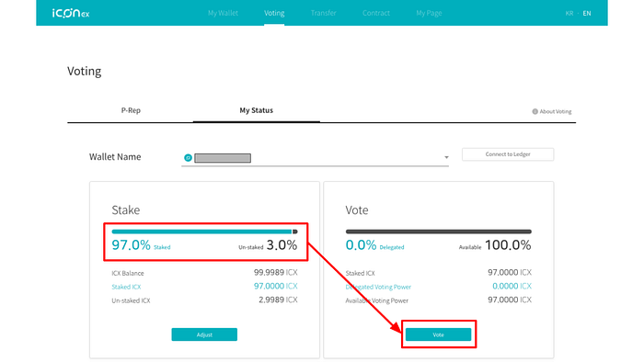Open the My Wallet menu
Viewport: 644px width, 362px height.
coord(223,13)
